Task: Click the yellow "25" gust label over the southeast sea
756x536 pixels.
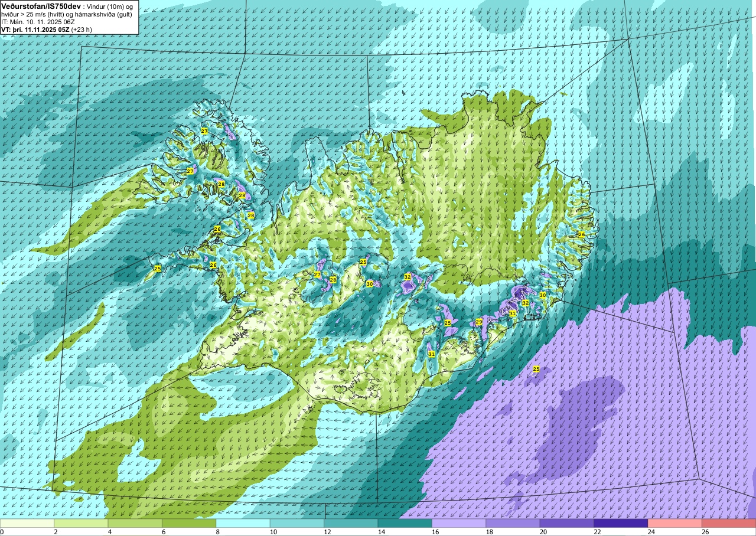Action: [x=536, y=370]
